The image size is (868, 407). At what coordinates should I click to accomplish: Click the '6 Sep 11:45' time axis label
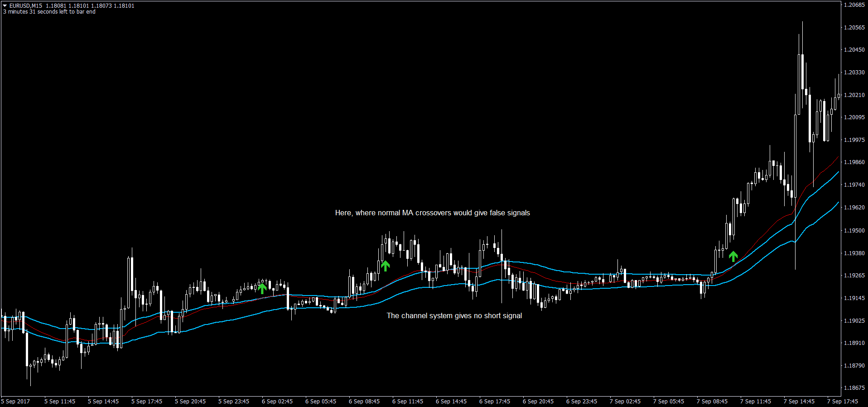click(408, 402)
